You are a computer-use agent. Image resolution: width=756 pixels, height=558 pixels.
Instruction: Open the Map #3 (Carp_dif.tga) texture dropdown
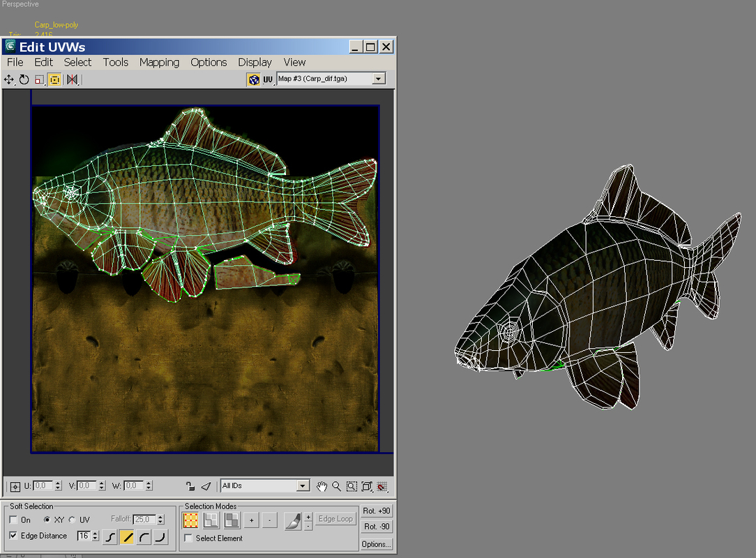click(x=378, y=79)
